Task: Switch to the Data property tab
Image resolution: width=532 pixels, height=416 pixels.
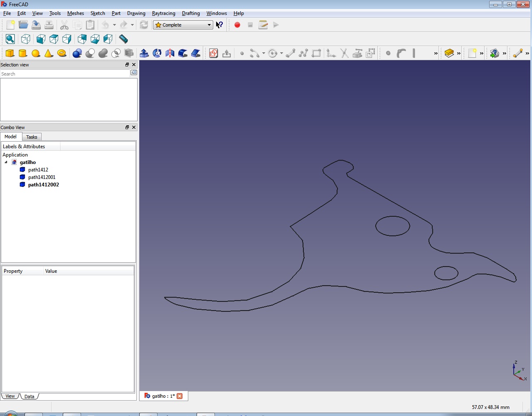Action: tap(29, 396)
